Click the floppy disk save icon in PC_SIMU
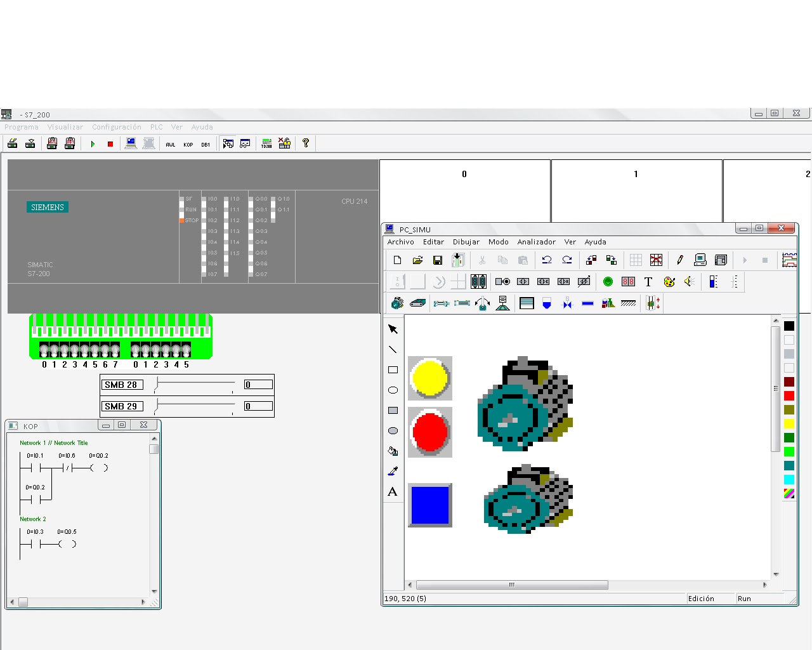 (x=437, y=260)
